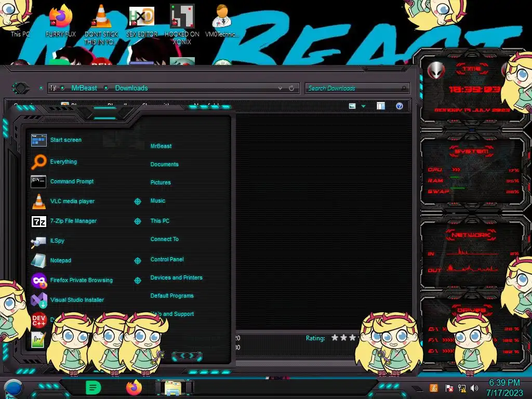Refresh the Downloads folder view
The width and height of the screenshot is (532, 399).
[291, 88]
